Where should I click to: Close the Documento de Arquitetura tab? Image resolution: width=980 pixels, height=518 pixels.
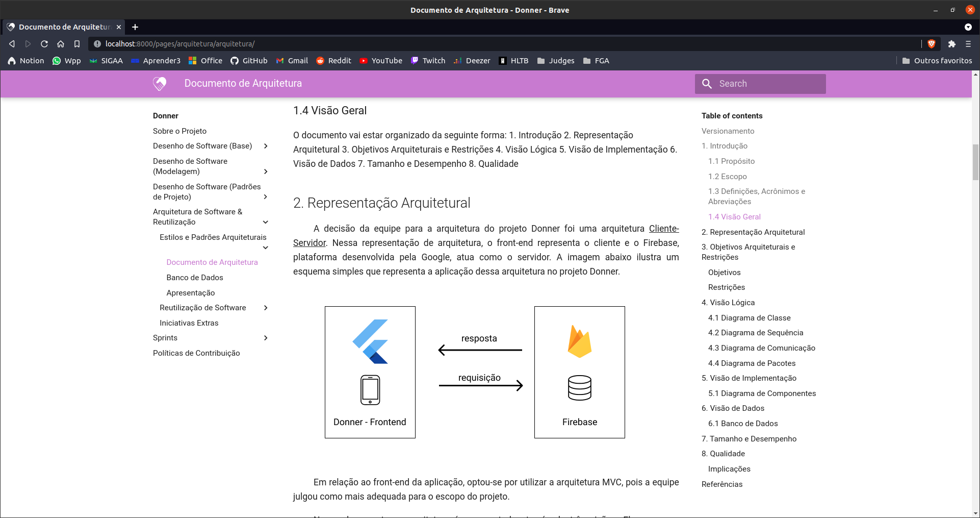point(119,27)
